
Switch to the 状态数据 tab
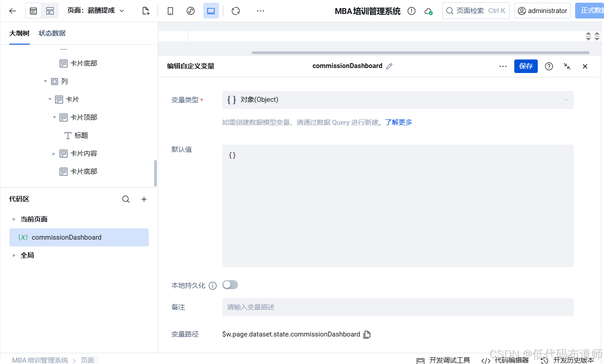click(x=52, y=33)
